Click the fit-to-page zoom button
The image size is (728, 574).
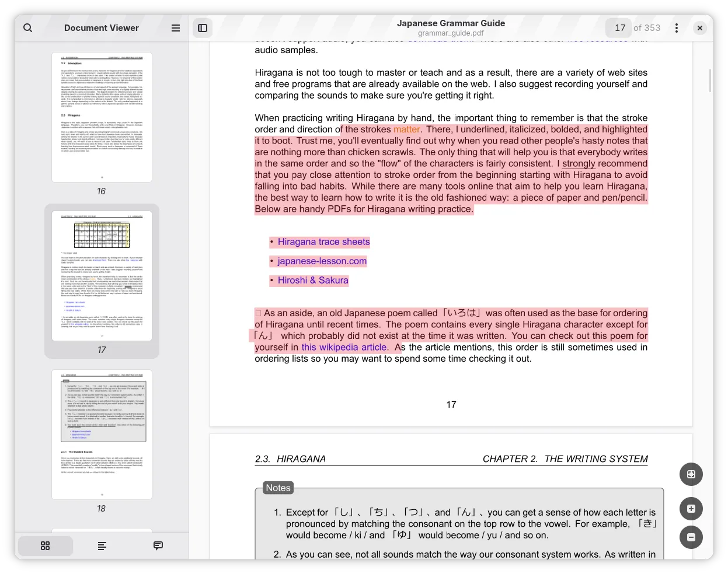[x=691, y=474]
